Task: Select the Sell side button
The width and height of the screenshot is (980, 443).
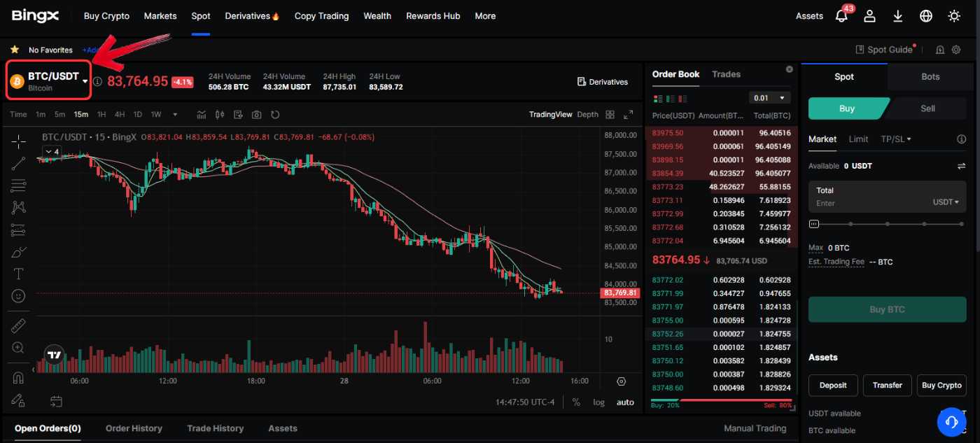Action: click(x=927, y=108)
